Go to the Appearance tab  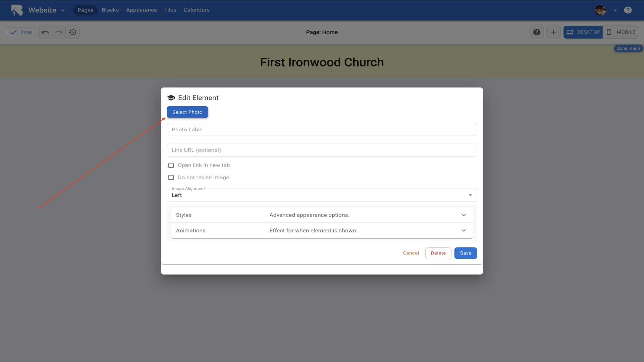click(x=141, y=10)
